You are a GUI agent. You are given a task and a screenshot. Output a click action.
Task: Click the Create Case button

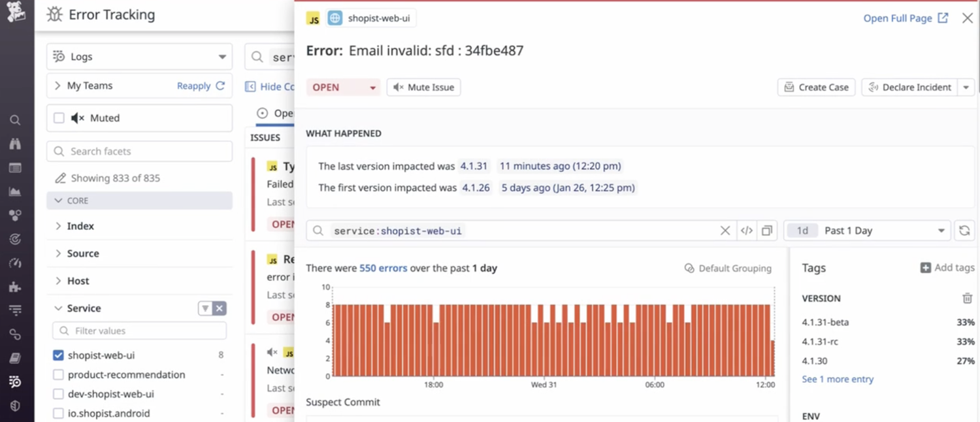[x=817, y=87]
